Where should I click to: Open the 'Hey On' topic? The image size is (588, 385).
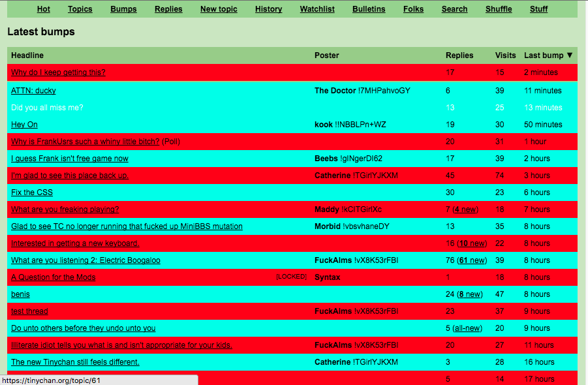(x=24, y=125)
